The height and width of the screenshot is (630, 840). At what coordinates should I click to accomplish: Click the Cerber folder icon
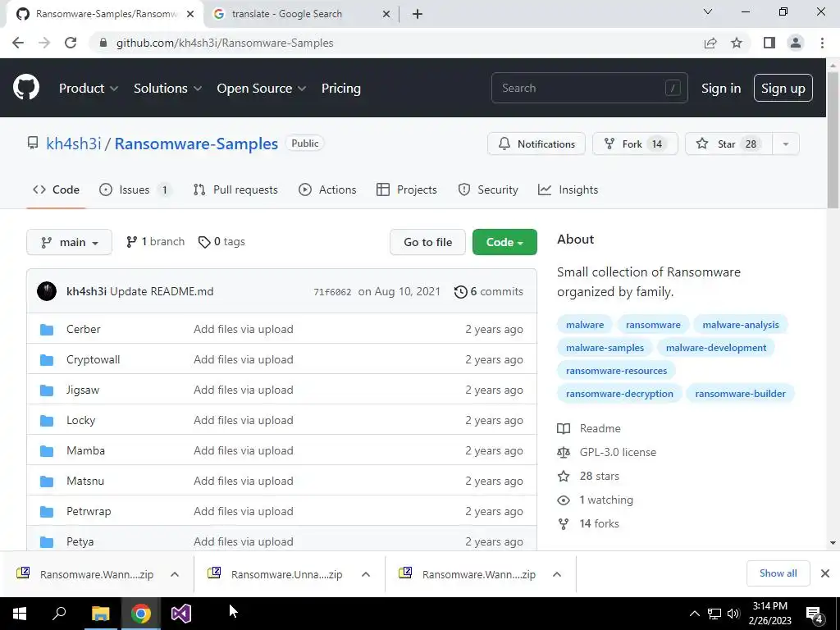pyautogui.click(x=47, y=330)
